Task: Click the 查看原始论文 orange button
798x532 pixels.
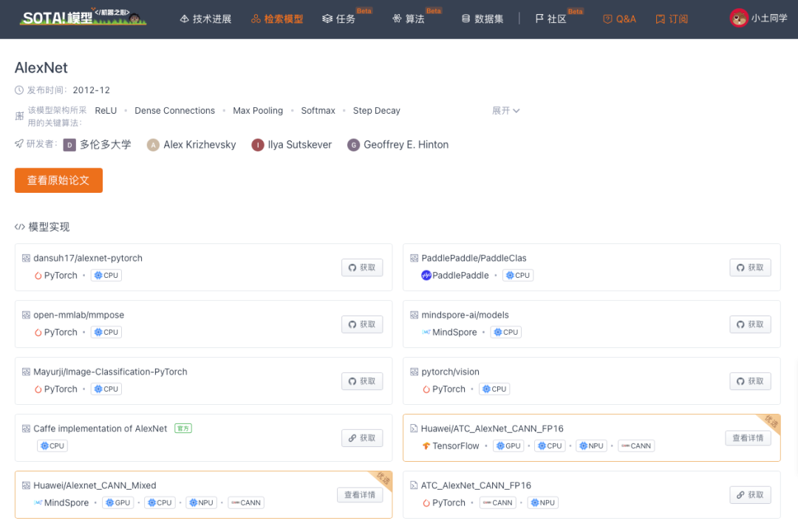Action: click(x=58, y=180)
